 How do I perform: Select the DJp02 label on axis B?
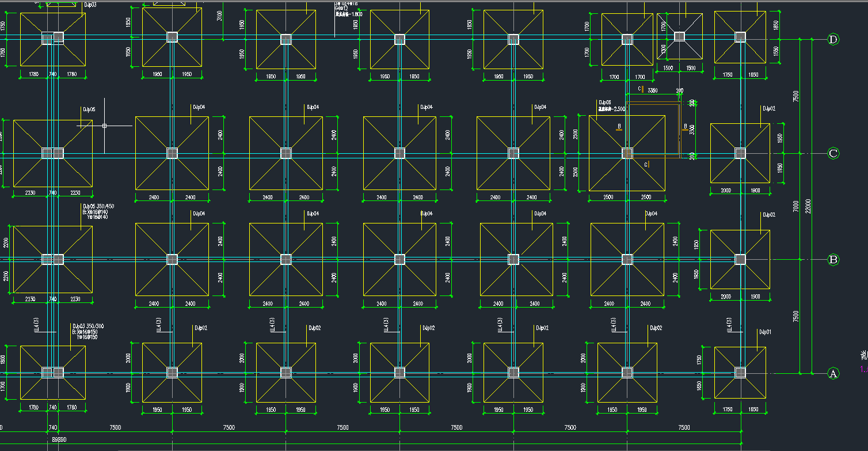[769, 215]
